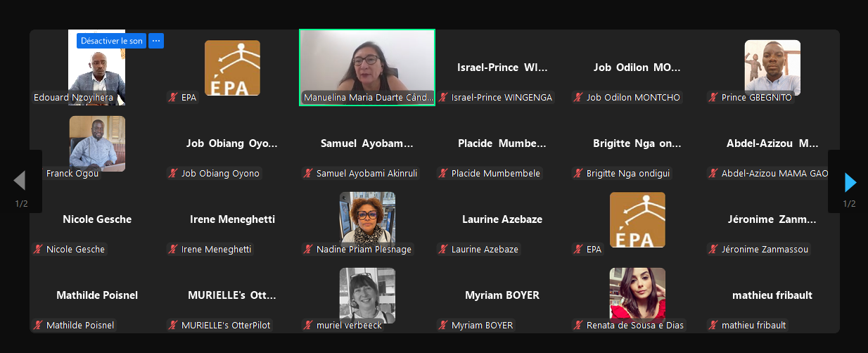Select Edouard Nzoyihera's video tile

click(97, 68)
